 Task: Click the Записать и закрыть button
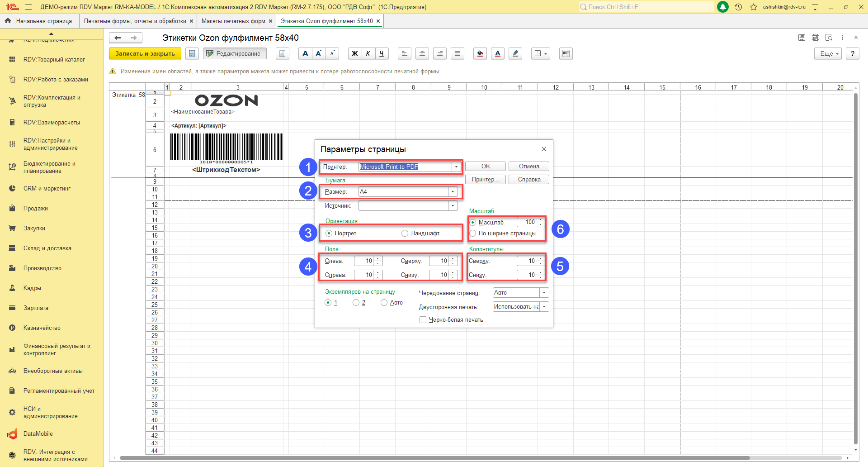click(x=145, y=54)
